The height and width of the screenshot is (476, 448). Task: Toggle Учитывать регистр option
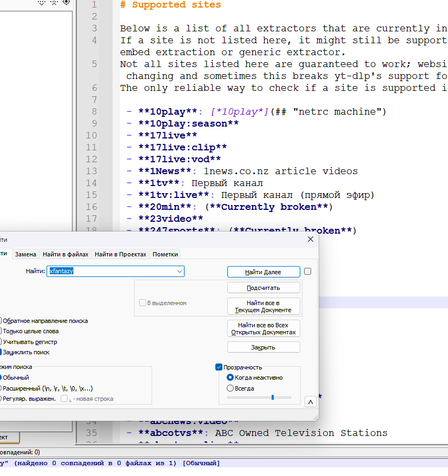tap(30, 342)
